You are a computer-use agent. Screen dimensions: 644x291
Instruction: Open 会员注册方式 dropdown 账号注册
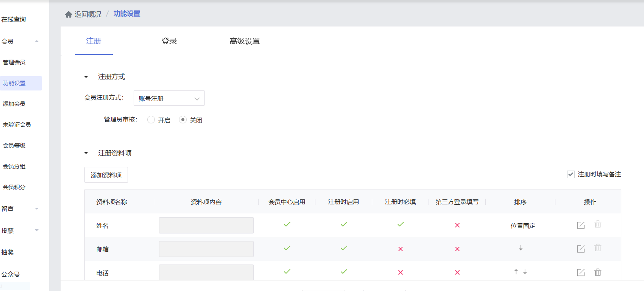pyautogui.click(x=169, y=98)
